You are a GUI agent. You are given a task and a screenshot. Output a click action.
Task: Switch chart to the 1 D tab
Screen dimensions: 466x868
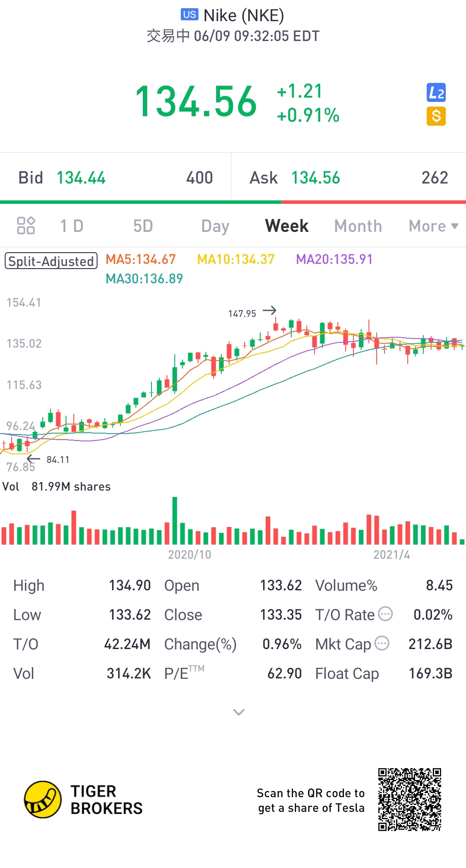[x=72, y=226]
